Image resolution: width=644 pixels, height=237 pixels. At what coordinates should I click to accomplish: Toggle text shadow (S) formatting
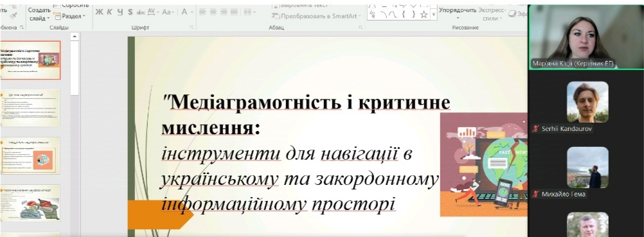130,12
